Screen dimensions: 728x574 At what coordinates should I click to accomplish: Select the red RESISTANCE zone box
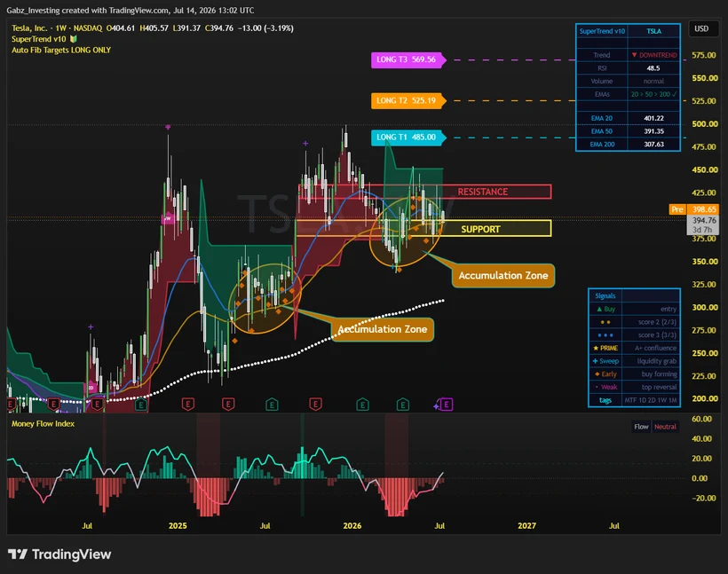tap(425, 192)
